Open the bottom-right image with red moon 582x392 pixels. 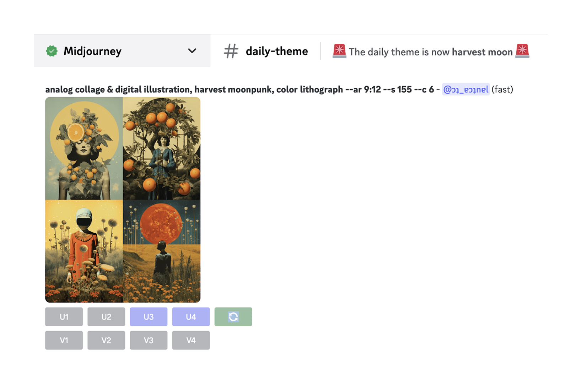[x=162, y=251]
